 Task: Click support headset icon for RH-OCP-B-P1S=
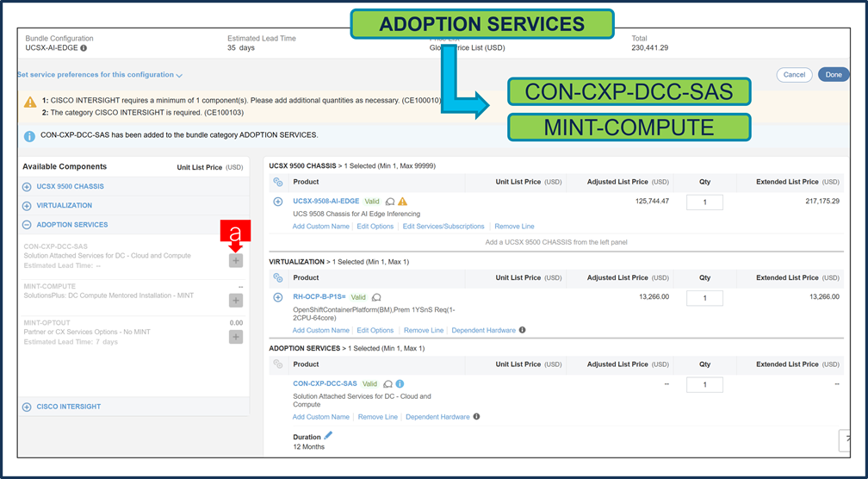coord(376,297)
